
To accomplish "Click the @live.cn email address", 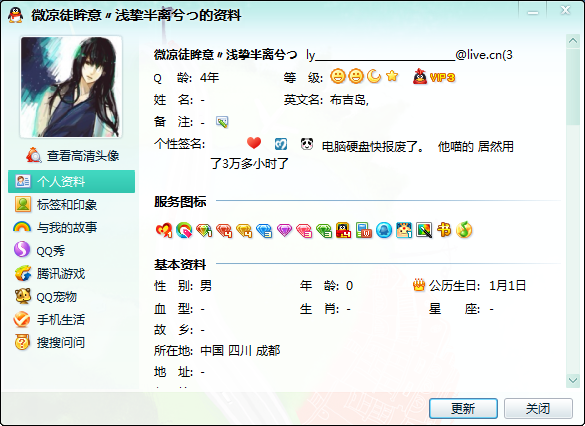I will pyautogui.click(x=409, y=55).
